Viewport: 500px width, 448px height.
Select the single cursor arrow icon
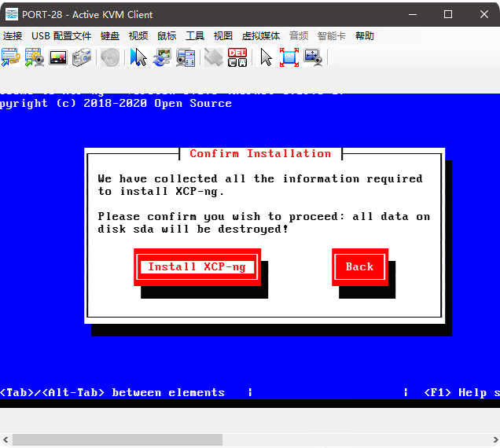266,57
